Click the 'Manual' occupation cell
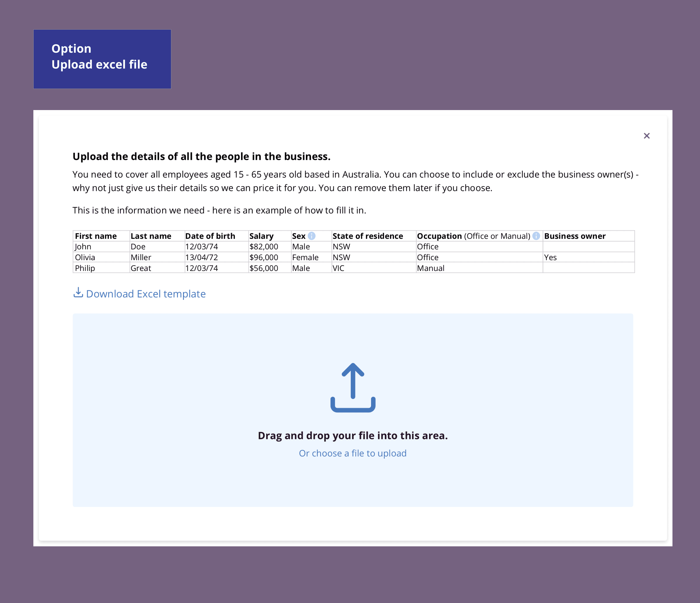The width and height of the screenshot is (700, 603). pos(430,268)
